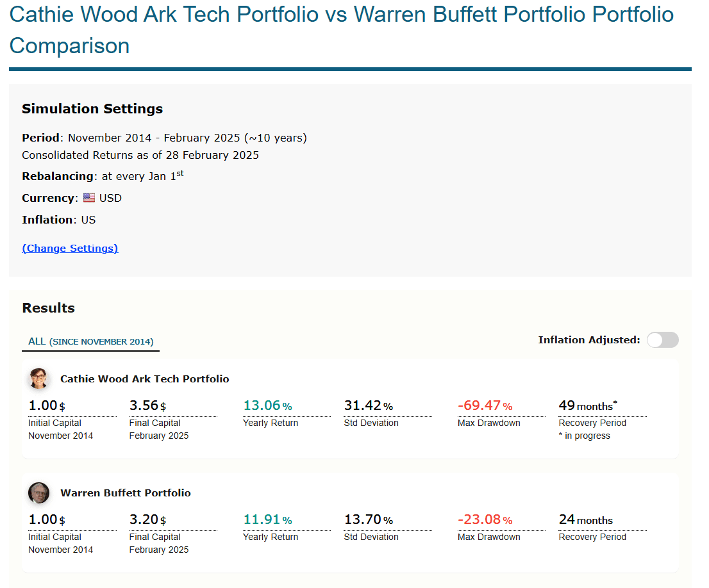This screenshot has width=709, height=588.
Task: Click the Warren Buffett Portfolio title
Action: 126,493
